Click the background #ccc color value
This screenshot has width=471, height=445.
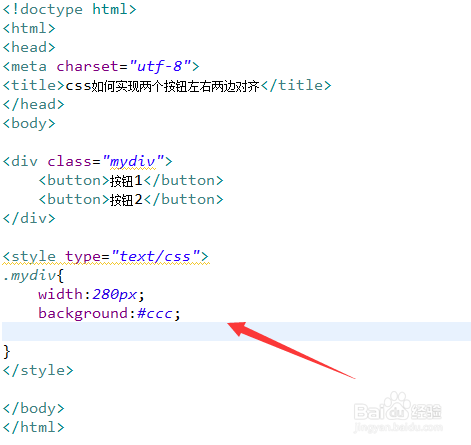click(x=155, y=314)
